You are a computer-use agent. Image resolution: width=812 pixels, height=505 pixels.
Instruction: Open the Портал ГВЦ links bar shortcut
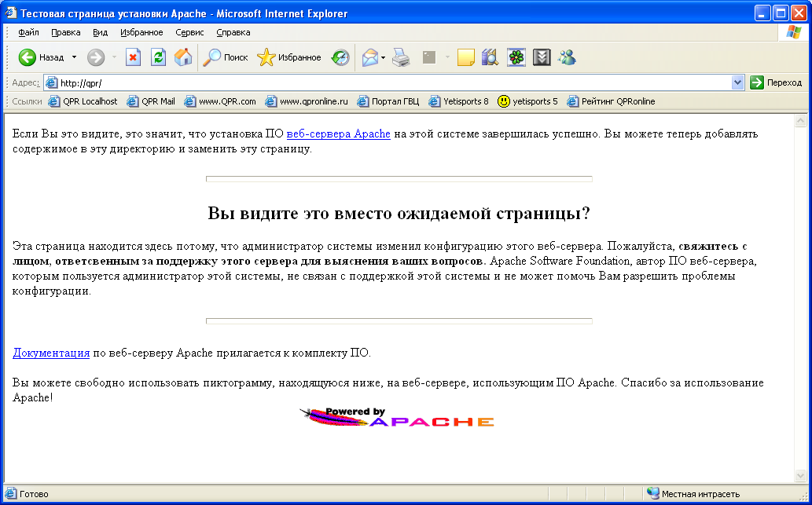click(388, 101)
